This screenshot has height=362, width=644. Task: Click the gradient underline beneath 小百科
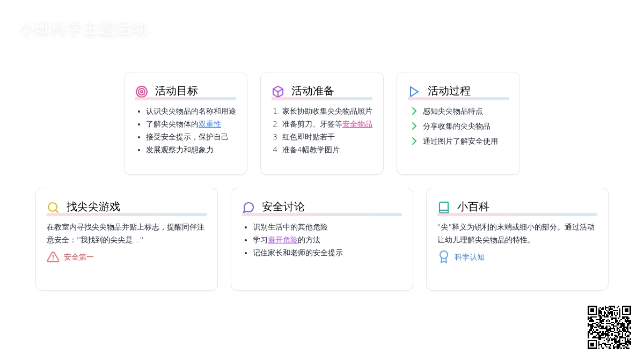(x=517, y=215)
